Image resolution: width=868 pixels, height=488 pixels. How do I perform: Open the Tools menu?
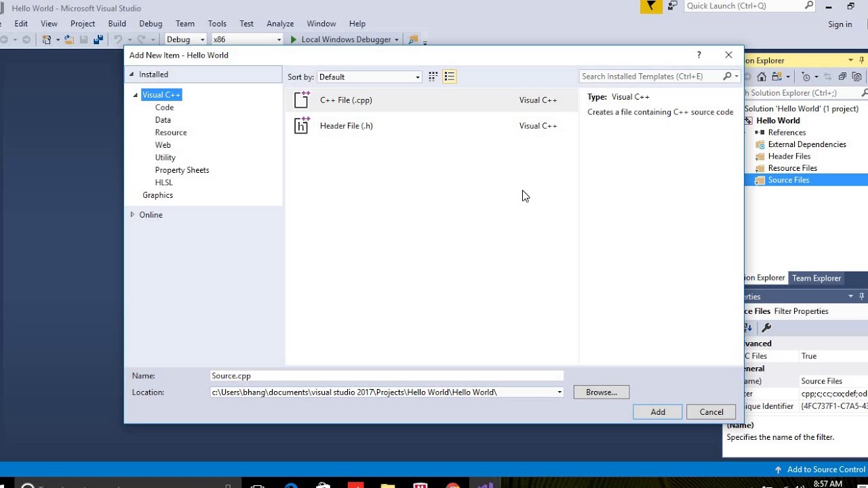pos(217,24)
